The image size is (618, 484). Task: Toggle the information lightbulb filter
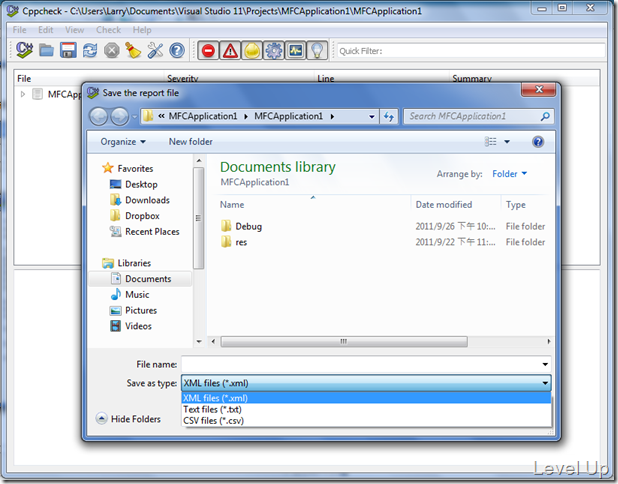coord(317,50)
